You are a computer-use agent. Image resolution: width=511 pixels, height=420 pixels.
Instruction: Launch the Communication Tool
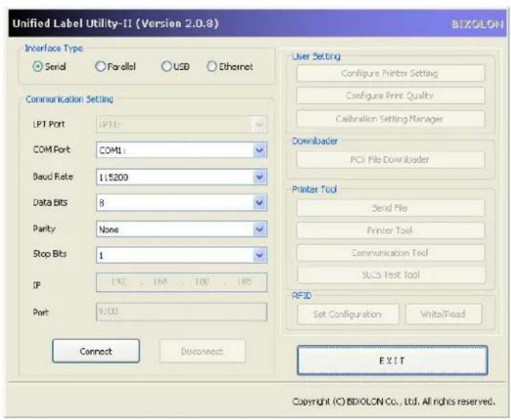click(391, 253)
